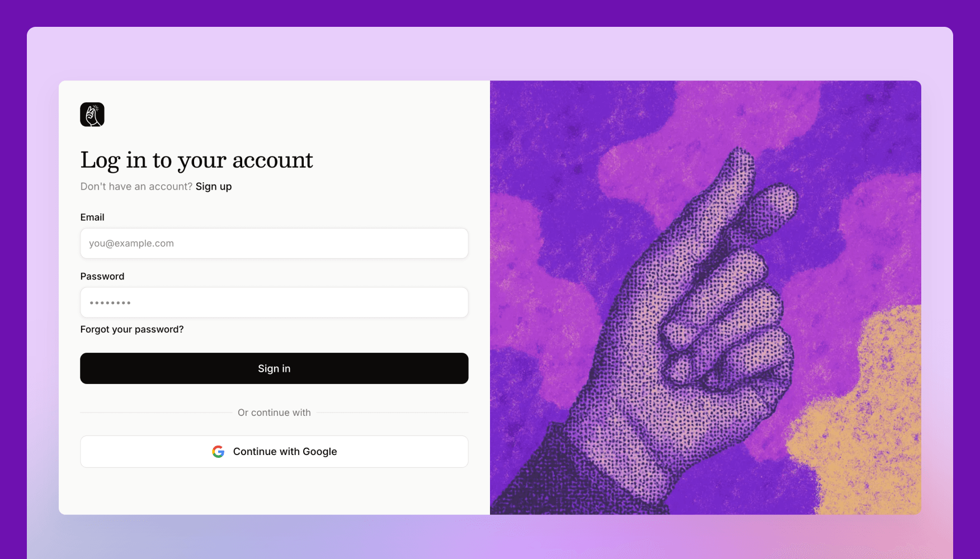Focus the Password input field
980x559 pixels.
pos(274,302)
